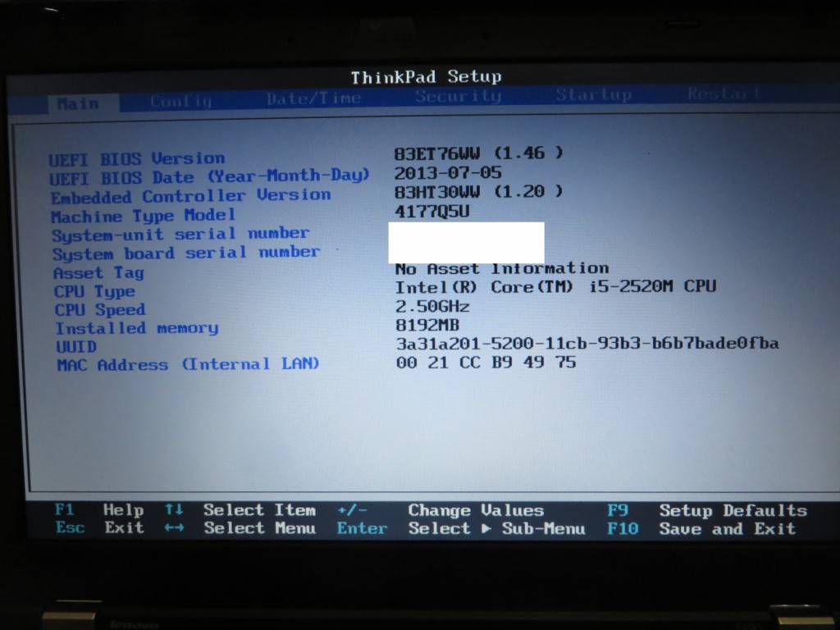This screenshot has height=630, width=840.
Task: Select the UEFI BIOS Version label
Action: [x=137, y=159]
